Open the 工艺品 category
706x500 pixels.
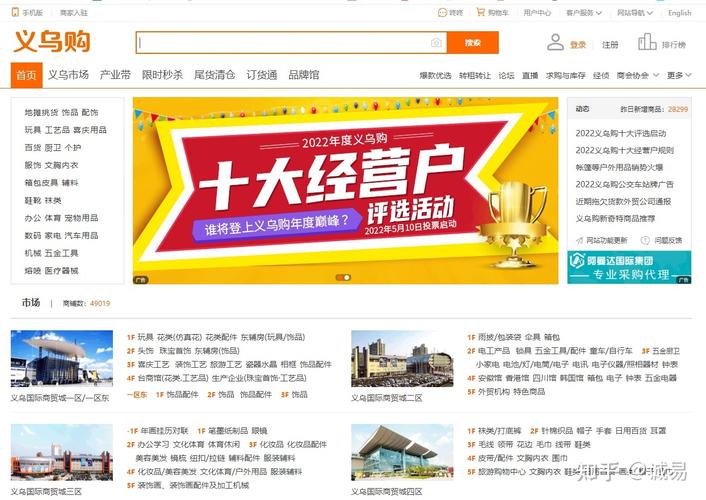[57, 130]
